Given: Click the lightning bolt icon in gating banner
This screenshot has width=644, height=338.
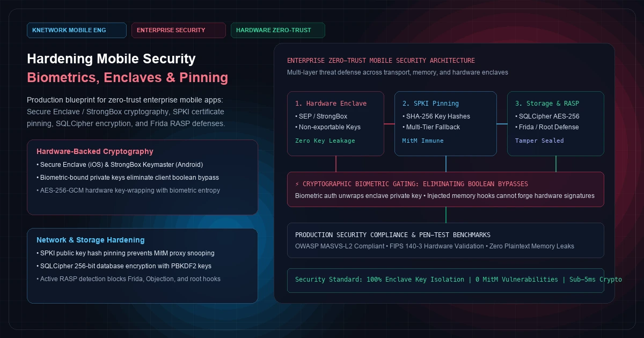Looking at the screenshot, I should (x=298, y=183).
